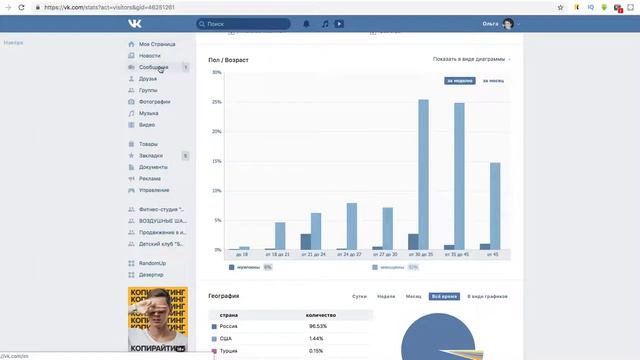Open Реклама in the left menu

click(150, 179)
